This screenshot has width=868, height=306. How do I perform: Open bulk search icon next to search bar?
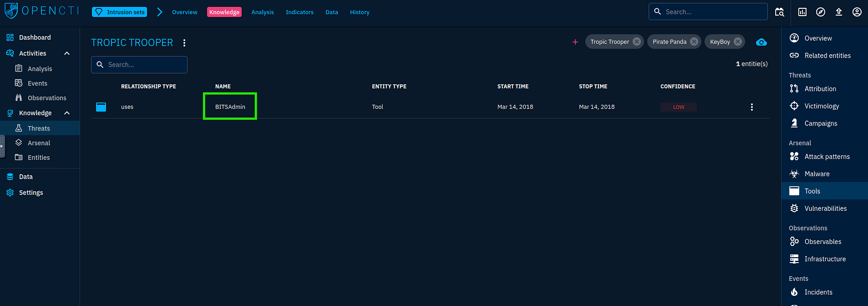pyautogui.click(x=780, y=12)
